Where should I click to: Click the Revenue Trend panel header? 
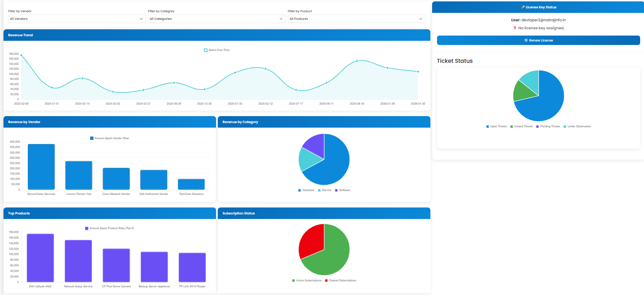click(217, 35)
